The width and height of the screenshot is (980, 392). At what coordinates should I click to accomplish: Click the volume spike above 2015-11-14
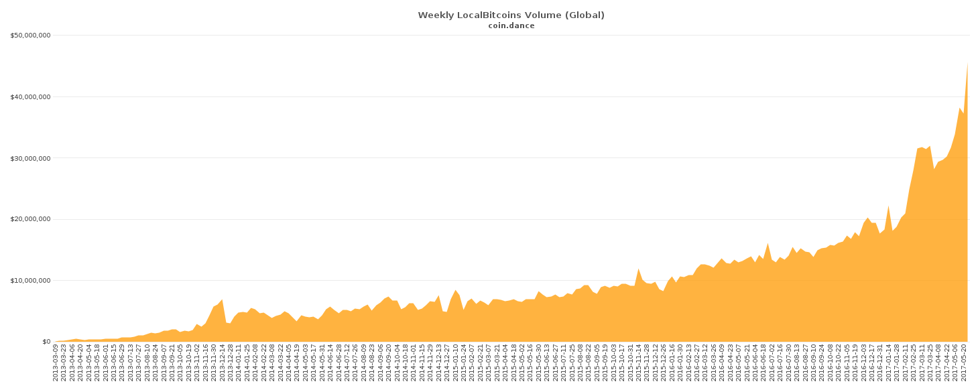click(639, 269)
